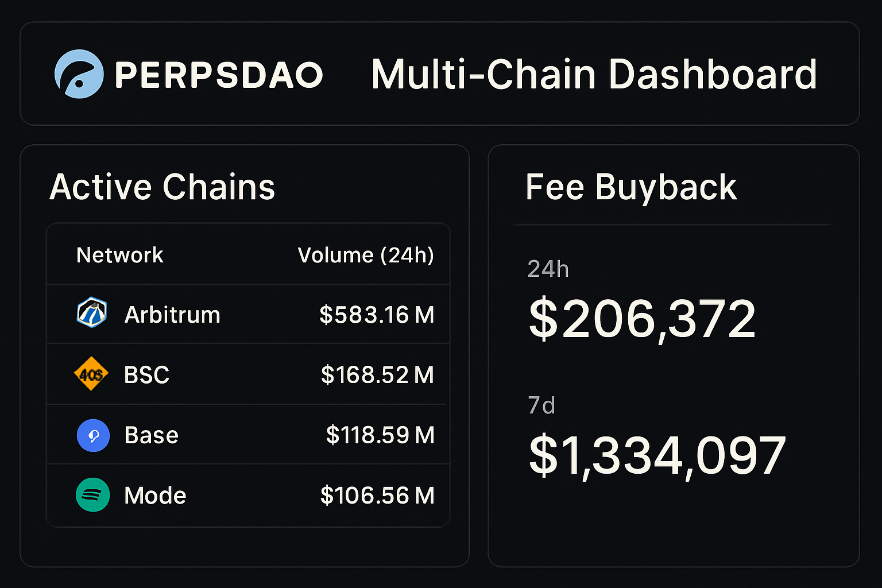Click the Arbitrum network icon
This screenshot has width=882, height=588.
tap(92, 313)
